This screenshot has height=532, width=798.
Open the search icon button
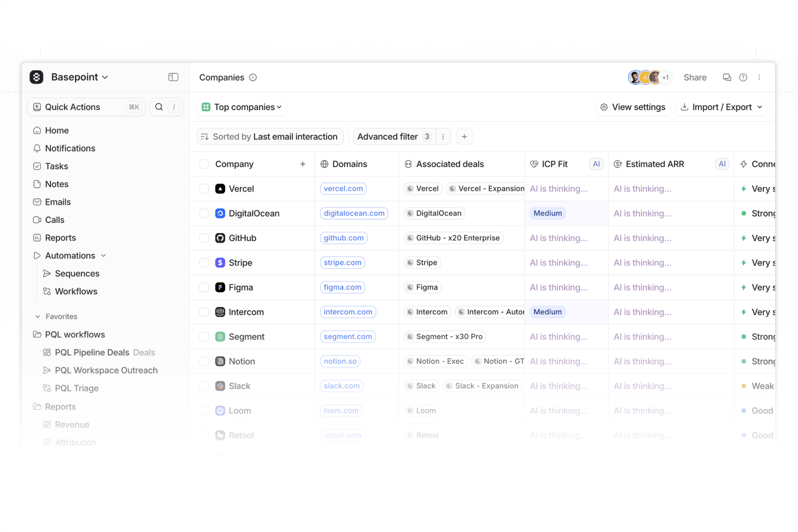pyautogui.click(x=159, y=107)
